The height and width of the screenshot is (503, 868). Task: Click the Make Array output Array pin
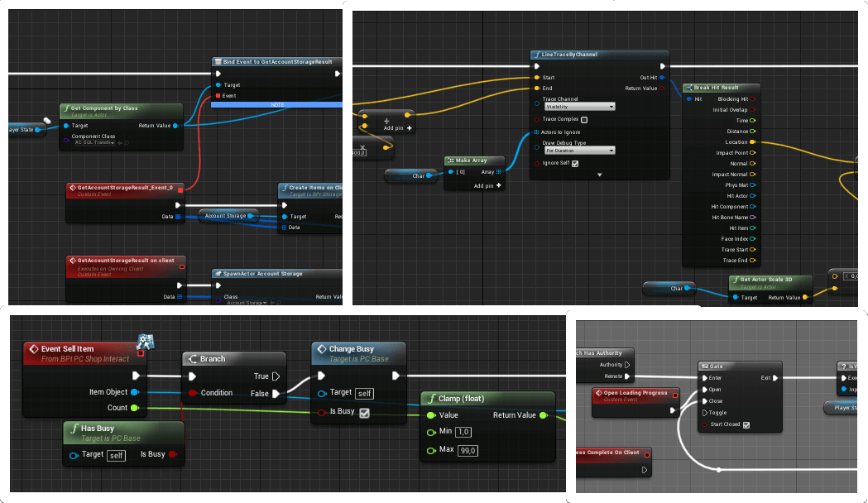(499, 172)
